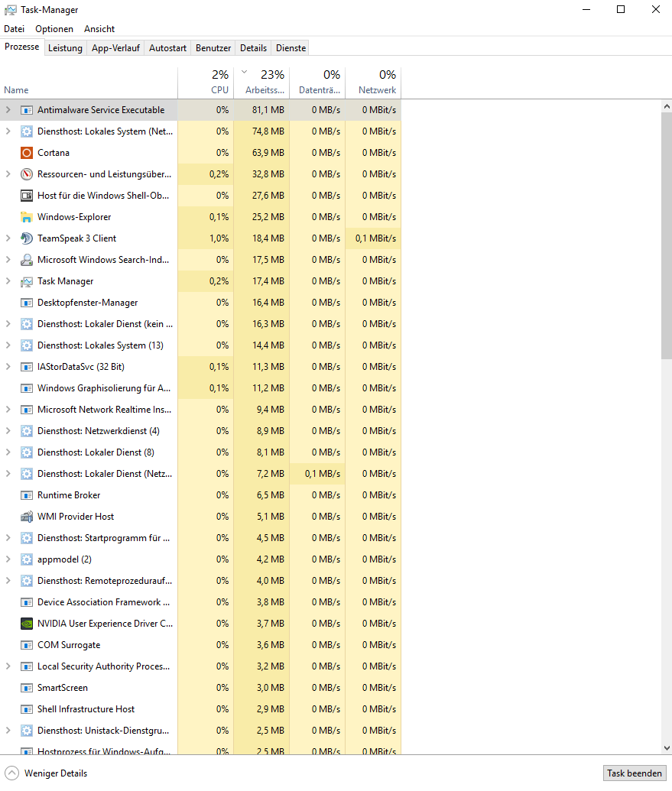Switch to the App-Verlauf tab

click(115, 48)
